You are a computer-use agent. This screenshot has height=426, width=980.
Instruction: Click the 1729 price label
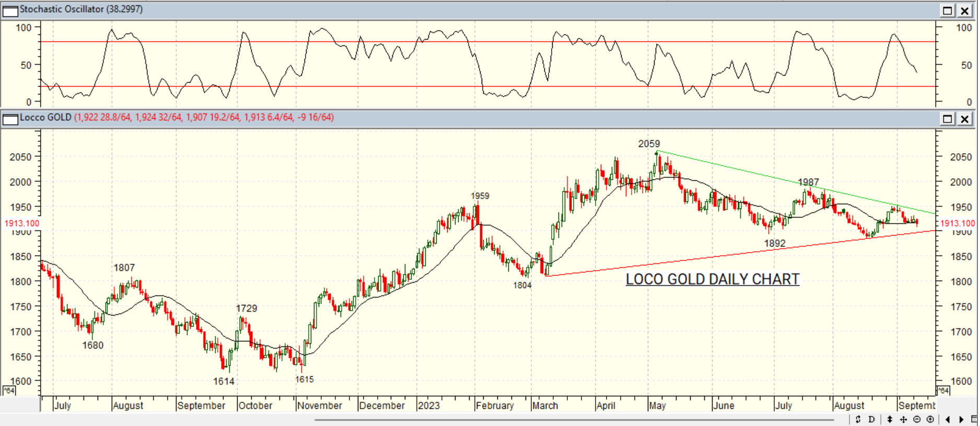click(247, 308)
